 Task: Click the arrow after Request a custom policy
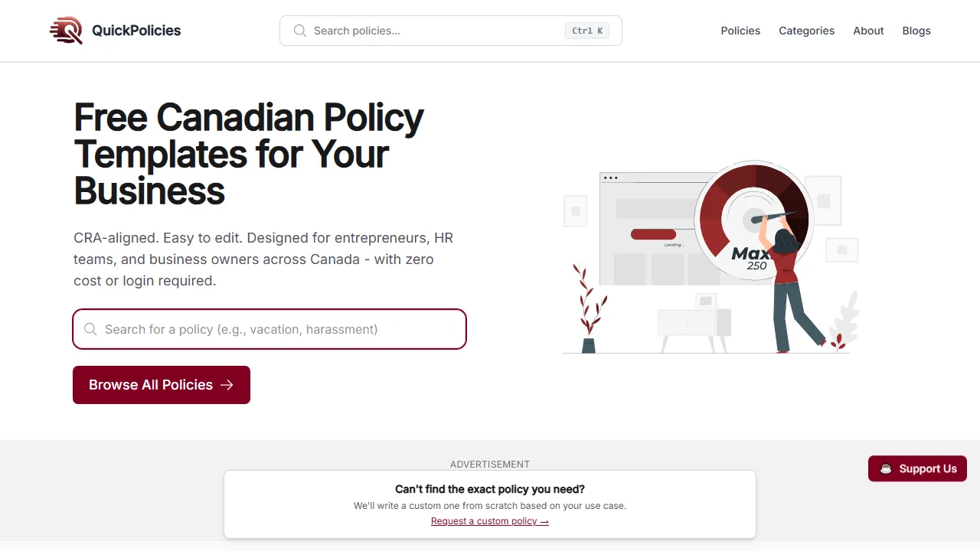pyautogui.click(x=544, y=521)
